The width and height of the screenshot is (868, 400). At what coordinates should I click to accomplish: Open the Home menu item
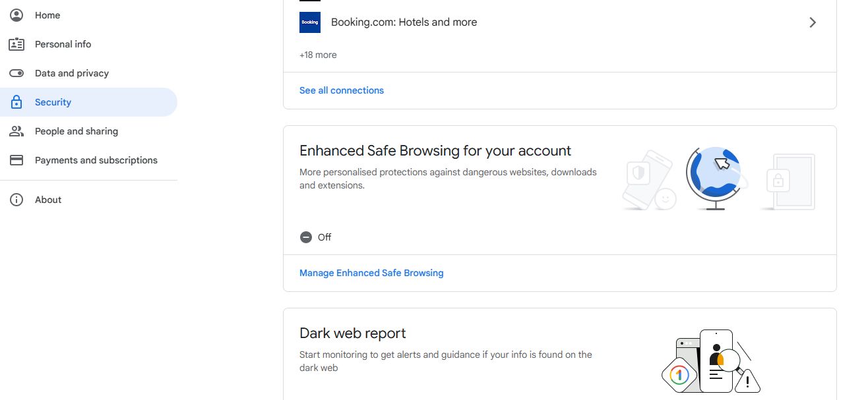coord(47,14)
